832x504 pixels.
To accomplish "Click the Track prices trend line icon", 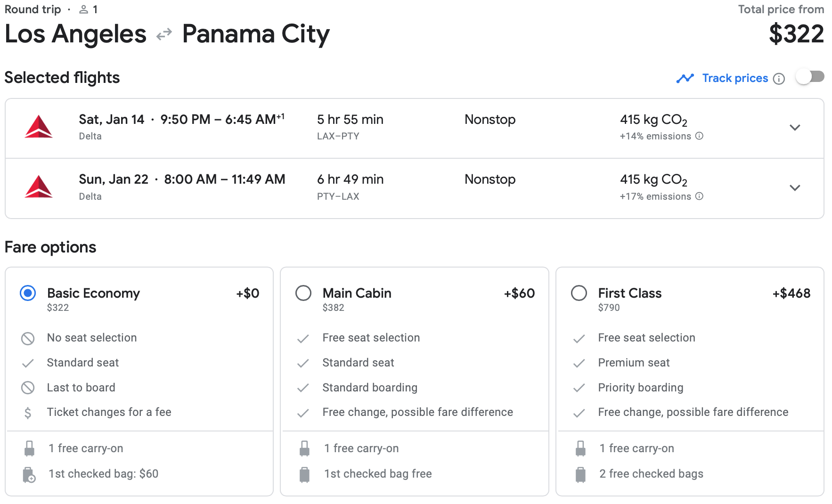I will [685, 78].
